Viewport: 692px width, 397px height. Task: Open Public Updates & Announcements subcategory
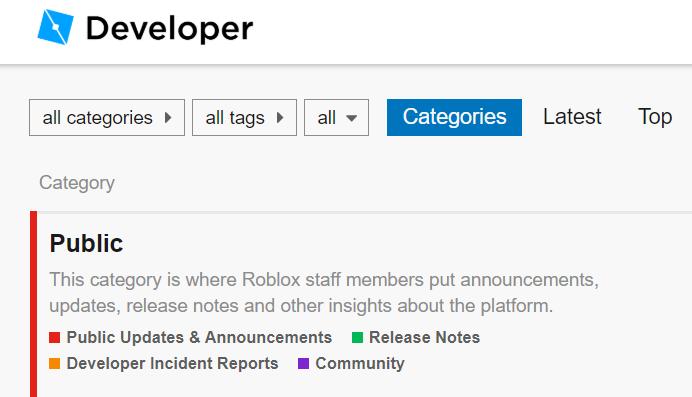[199, 337]
